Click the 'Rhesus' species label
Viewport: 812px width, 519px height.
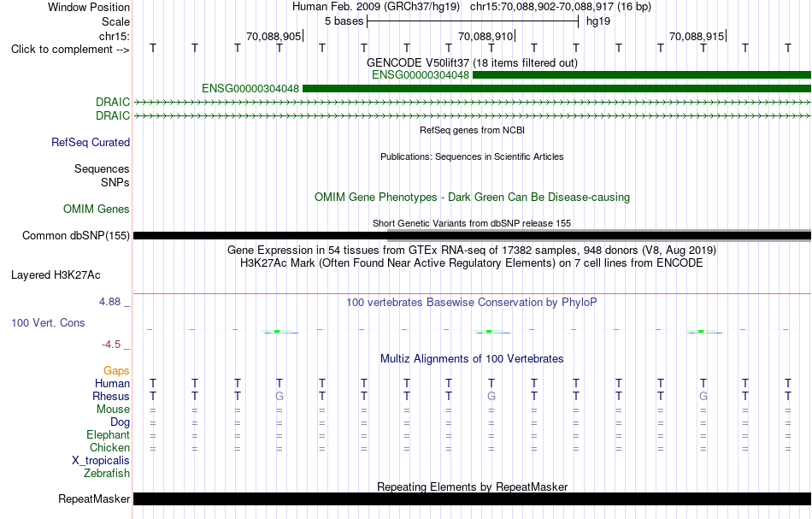pos(111,396)
